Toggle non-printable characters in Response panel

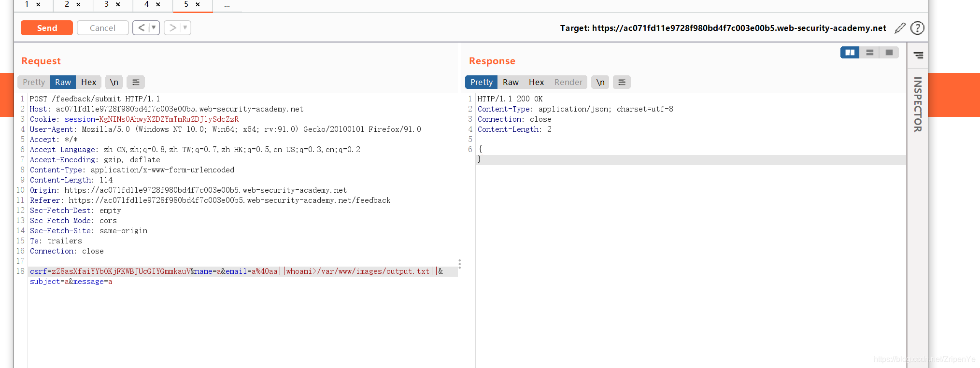[x=600, y=82]
